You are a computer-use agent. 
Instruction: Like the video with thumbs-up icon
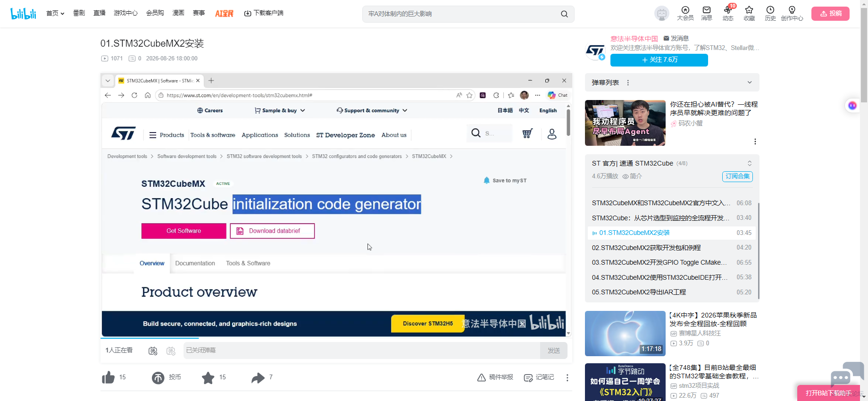tap(108, 377)
